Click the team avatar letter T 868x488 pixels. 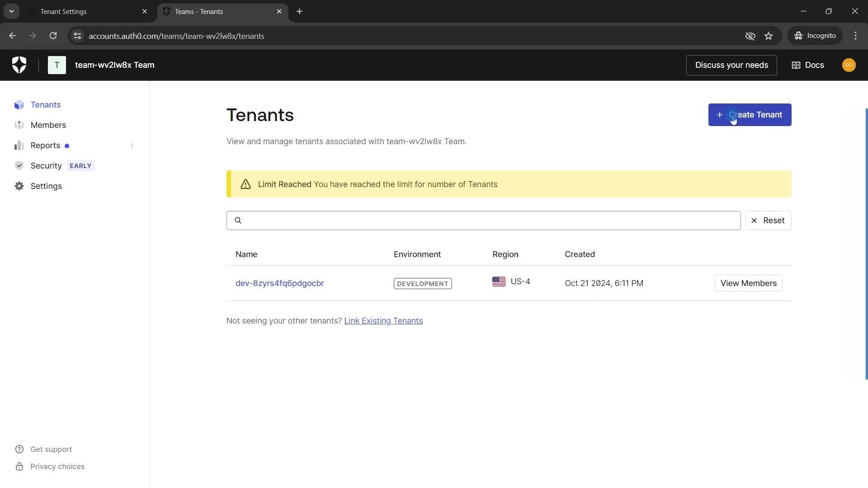[x=57, y=65]
